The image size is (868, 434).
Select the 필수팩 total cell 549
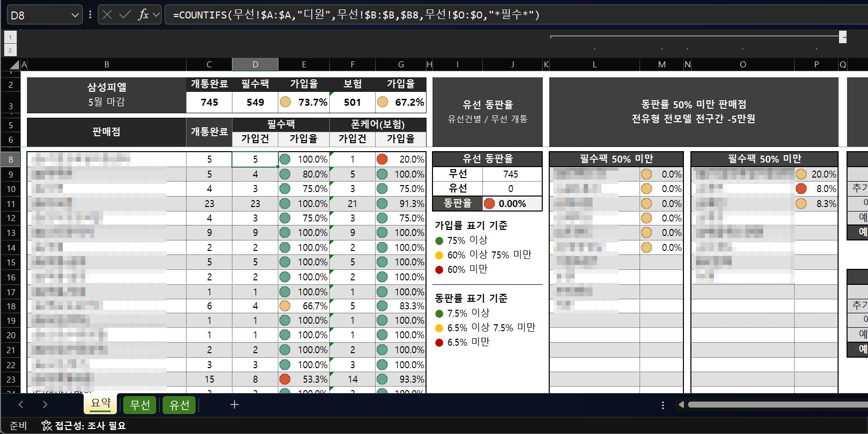(255, 102)
